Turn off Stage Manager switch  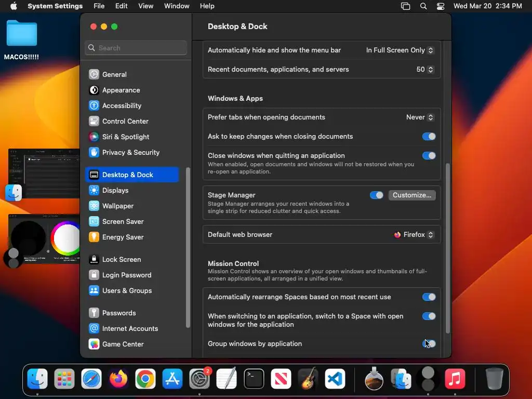tap(376, 195)
